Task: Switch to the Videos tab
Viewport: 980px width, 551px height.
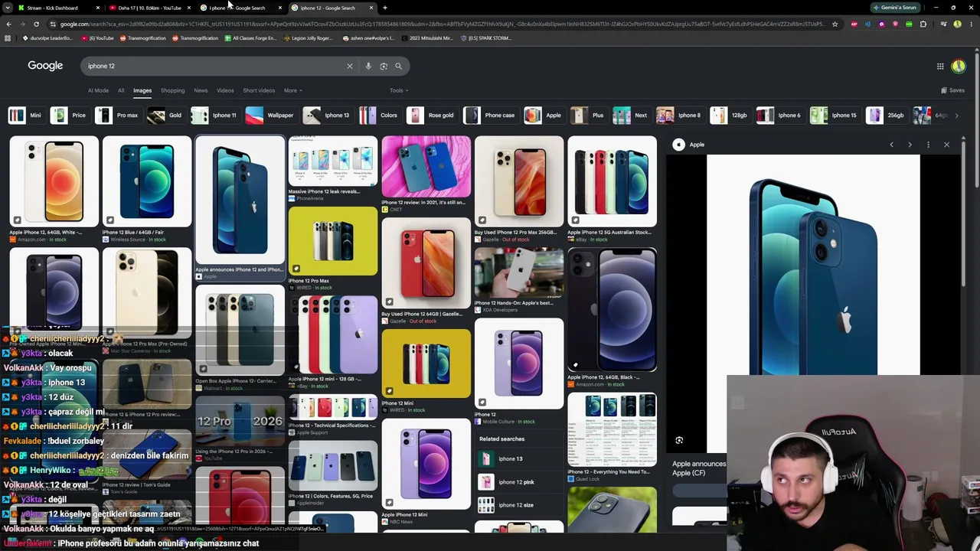Action: click(225, 90)
